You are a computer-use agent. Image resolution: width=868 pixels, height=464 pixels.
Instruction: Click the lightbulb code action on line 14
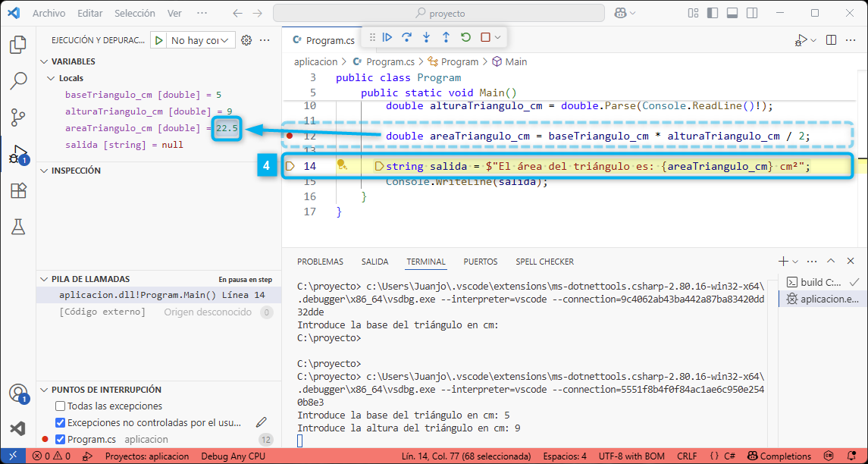[x=342, y=165]
